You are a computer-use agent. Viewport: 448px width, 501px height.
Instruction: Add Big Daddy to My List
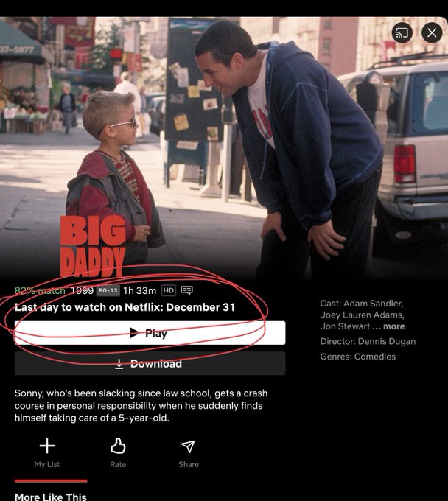47,453
